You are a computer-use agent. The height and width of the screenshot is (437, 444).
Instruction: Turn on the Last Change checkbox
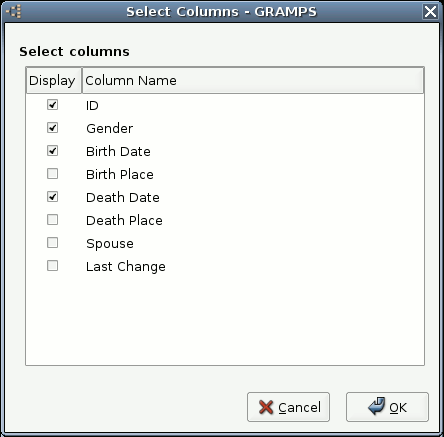click(x=52, y=266)
